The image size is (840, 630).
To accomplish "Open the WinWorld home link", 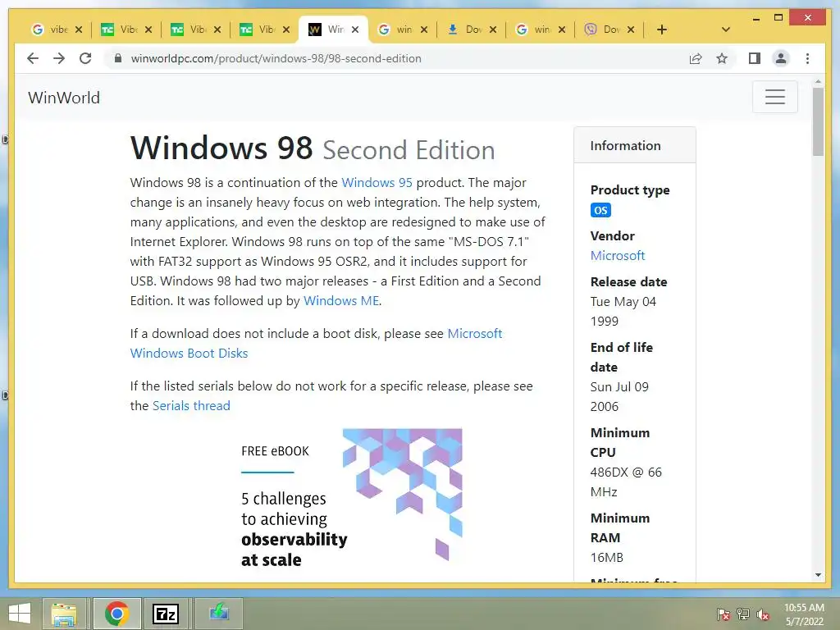I will pos(64,98).
